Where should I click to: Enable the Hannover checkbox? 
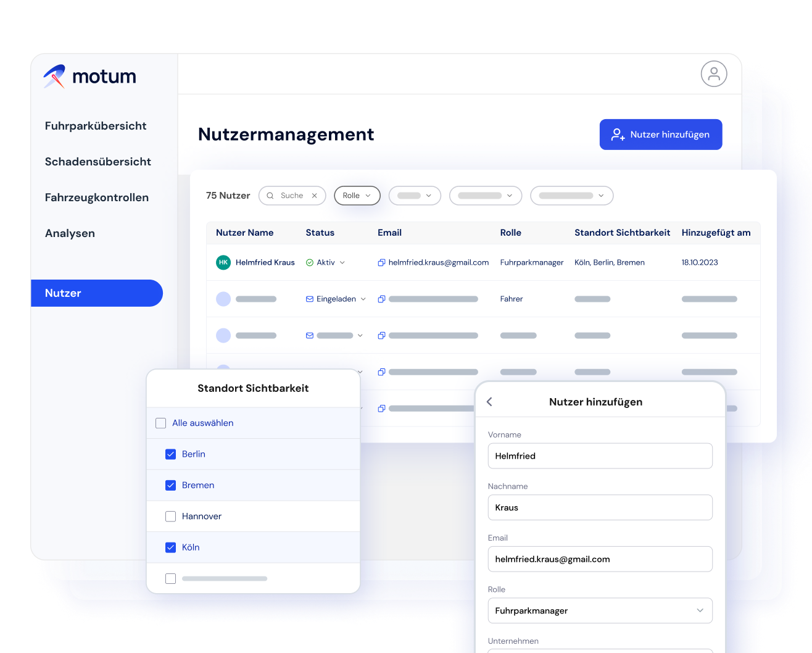tap(170, 516)
